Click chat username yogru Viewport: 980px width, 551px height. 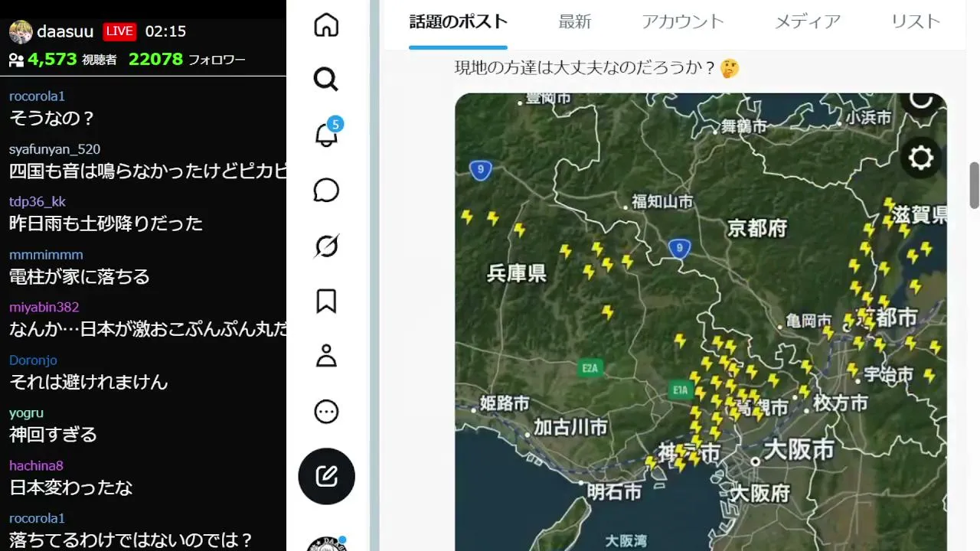coord(26,413)
